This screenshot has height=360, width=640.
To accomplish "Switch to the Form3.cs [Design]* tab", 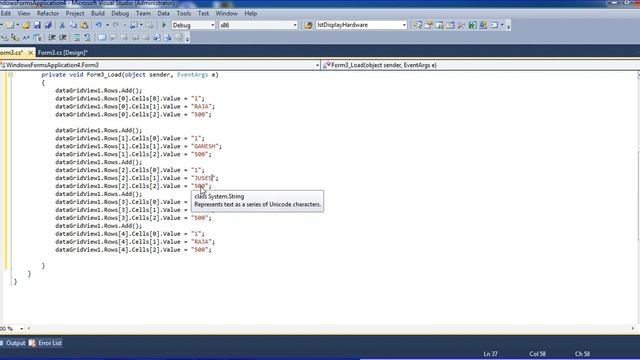I will coord(62,53).
